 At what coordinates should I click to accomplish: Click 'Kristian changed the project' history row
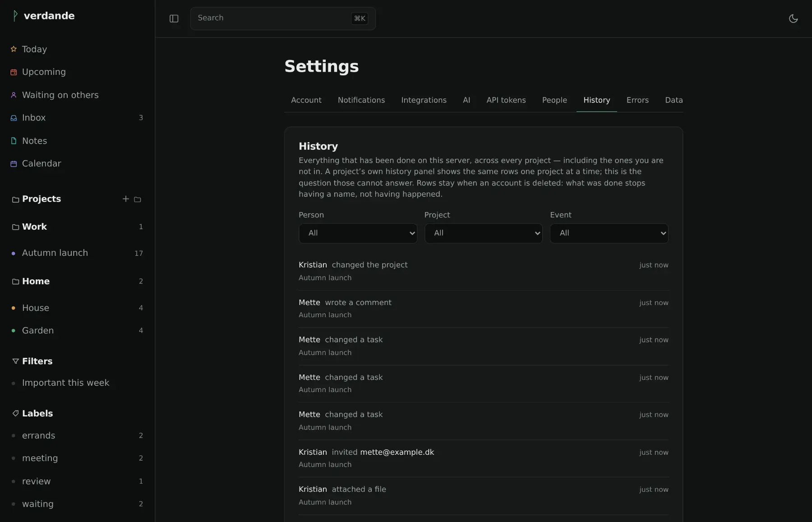point(484,271)
